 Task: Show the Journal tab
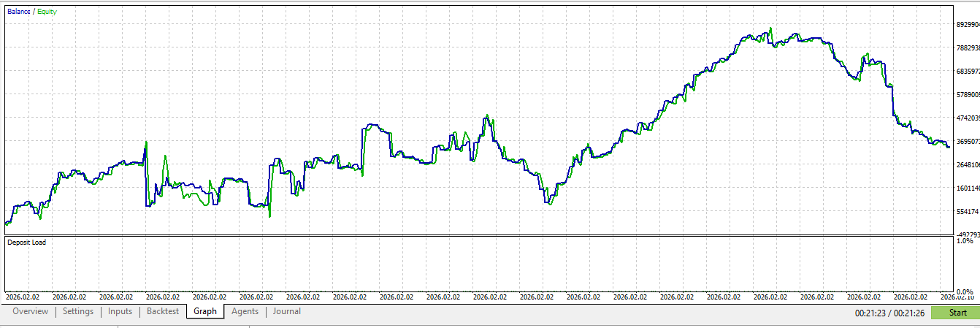tap(287, 311)
